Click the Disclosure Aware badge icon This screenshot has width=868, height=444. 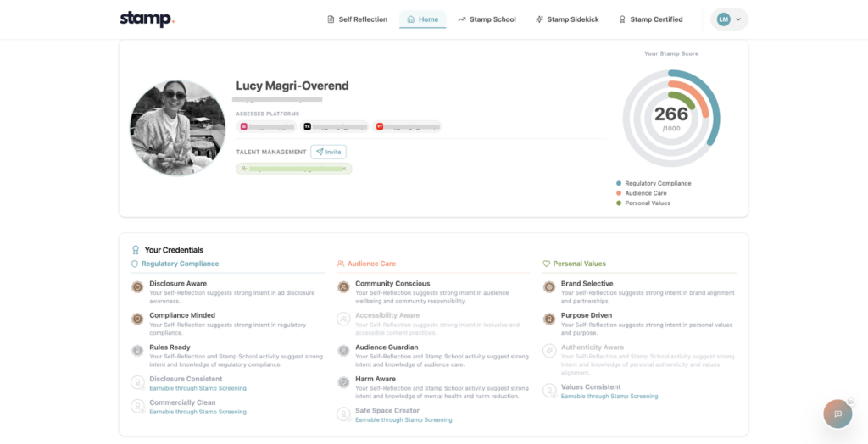[137, 286]
